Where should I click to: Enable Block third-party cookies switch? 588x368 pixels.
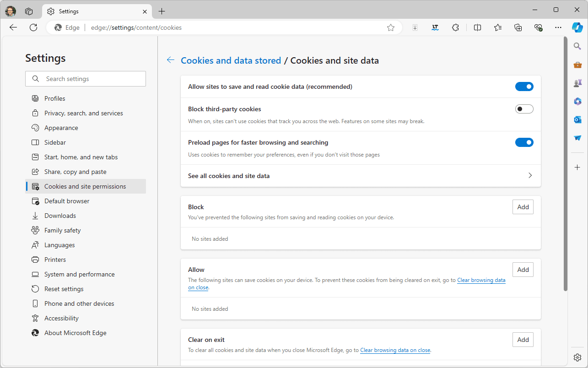click(x=524, y=109)
